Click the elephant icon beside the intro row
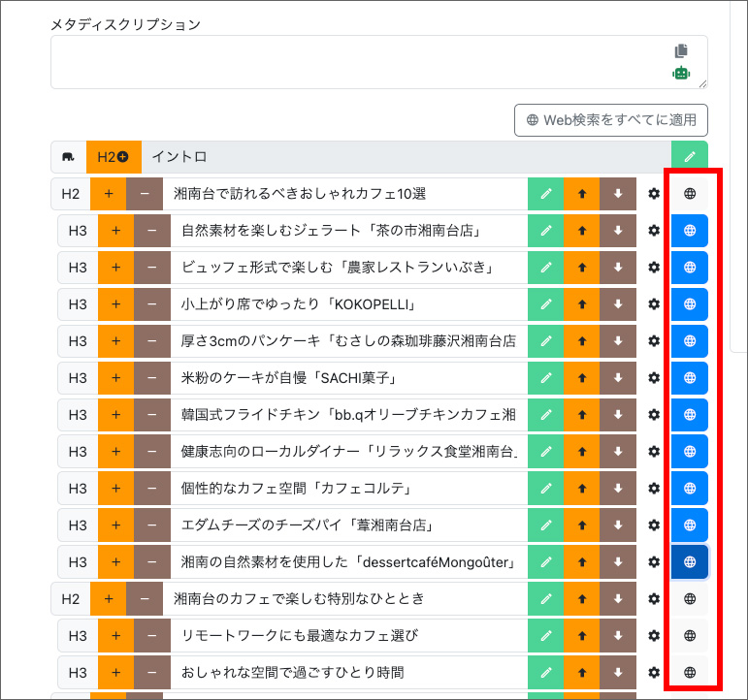This screenshot has width=748, height=700. [69, 157]
